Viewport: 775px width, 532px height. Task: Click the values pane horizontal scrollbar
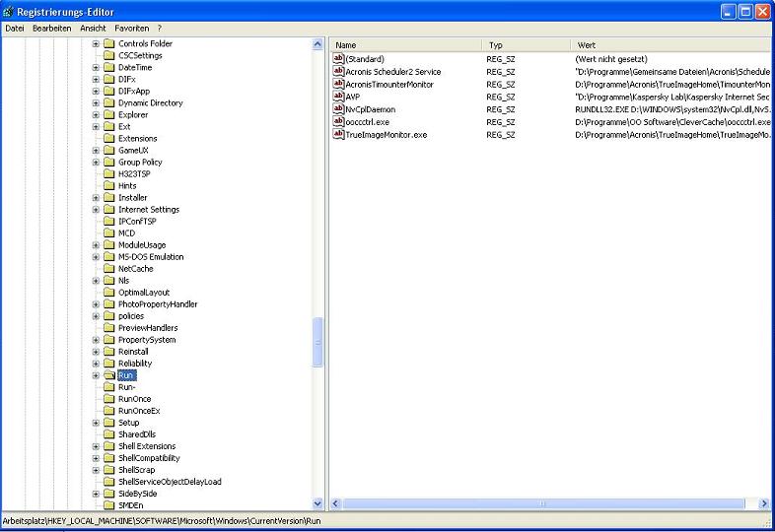coord(542,503)
